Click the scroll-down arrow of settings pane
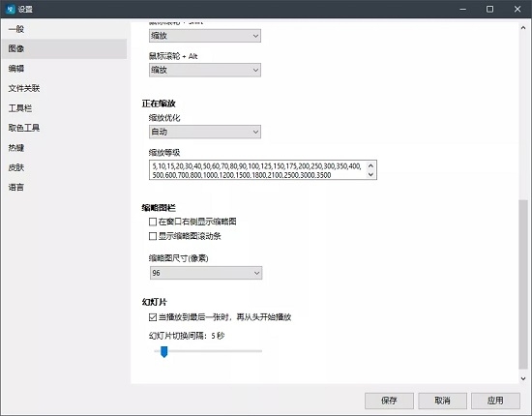This screenshot has width=532, height=416. click(523, 378)
